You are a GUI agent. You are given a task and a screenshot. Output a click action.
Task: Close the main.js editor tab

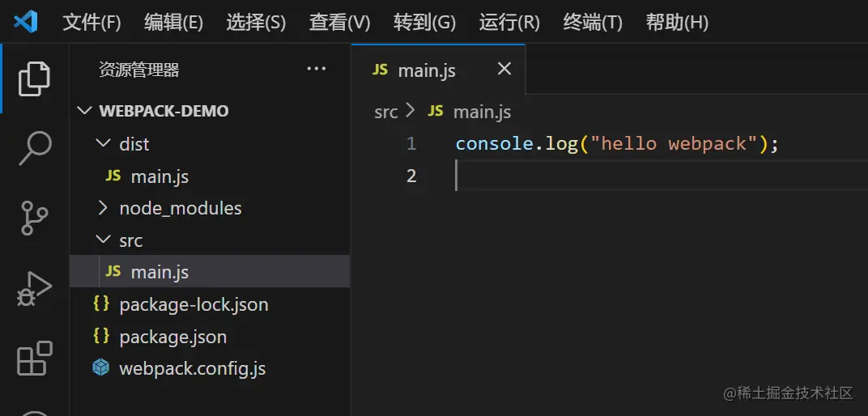[x=504, y=69]
